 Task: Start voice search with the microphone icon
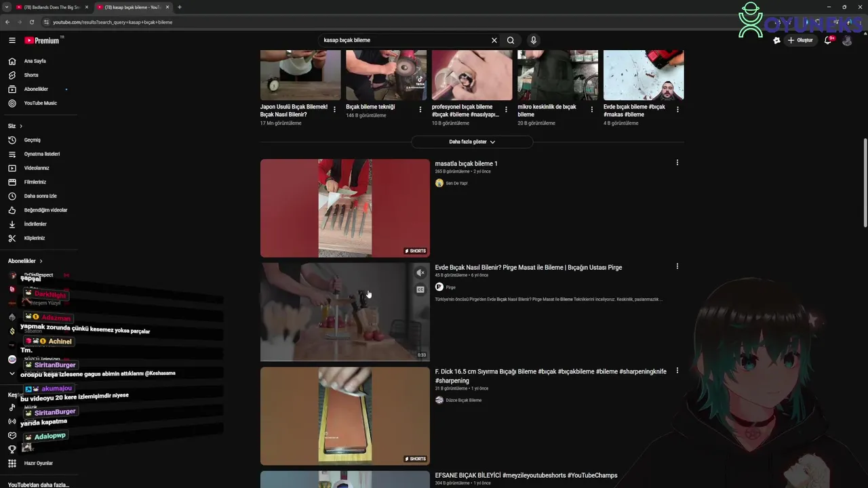tap(534, 40)
